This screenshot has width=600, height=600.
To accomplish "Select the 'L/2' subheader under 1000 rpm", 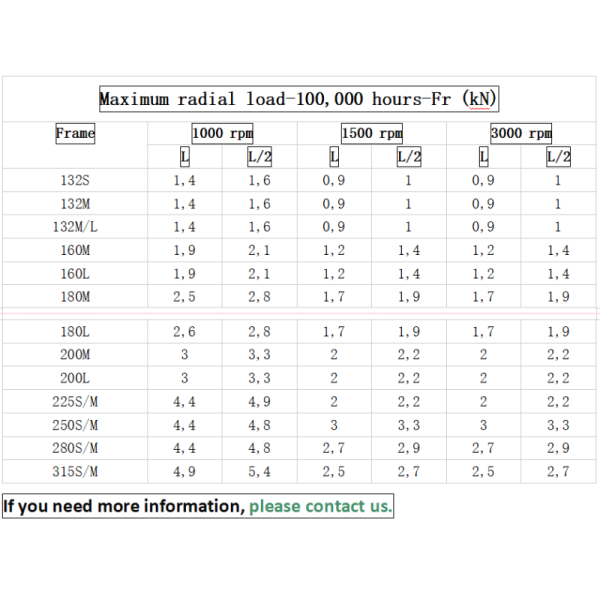I will point(259,157).
